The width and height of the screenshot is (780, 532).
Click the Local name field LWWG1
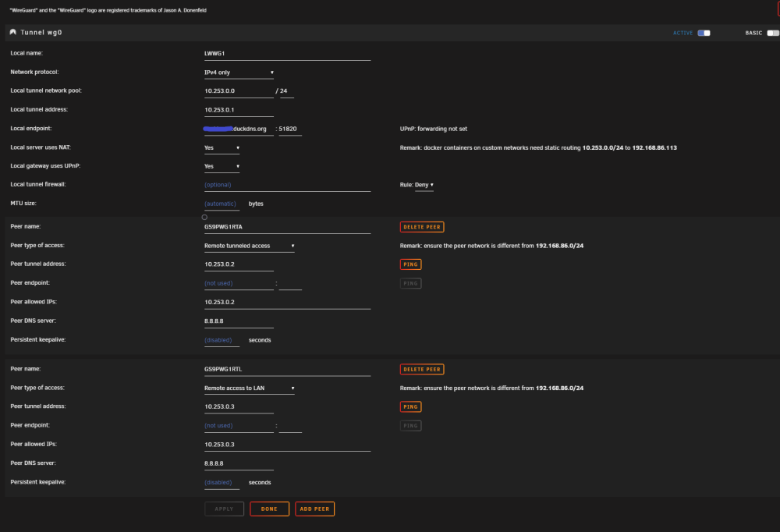coord(287,54)
